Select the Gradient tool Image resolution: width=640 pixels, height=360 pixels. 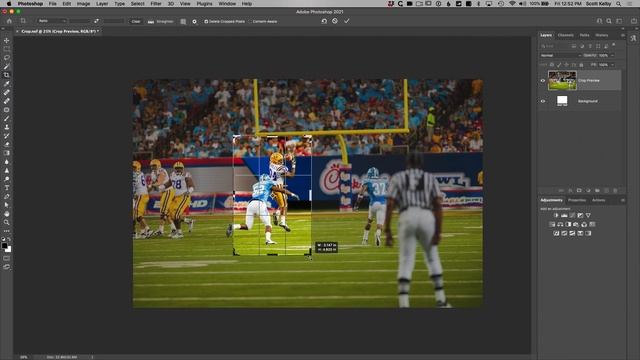click(7, 153)
